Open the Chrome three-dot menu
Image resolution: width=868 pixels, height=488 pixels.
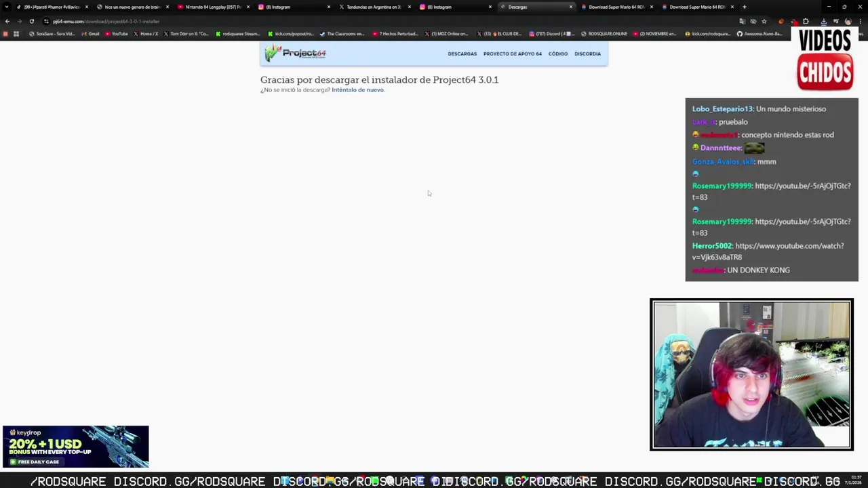pyautogui.click(x=861, y=21)
